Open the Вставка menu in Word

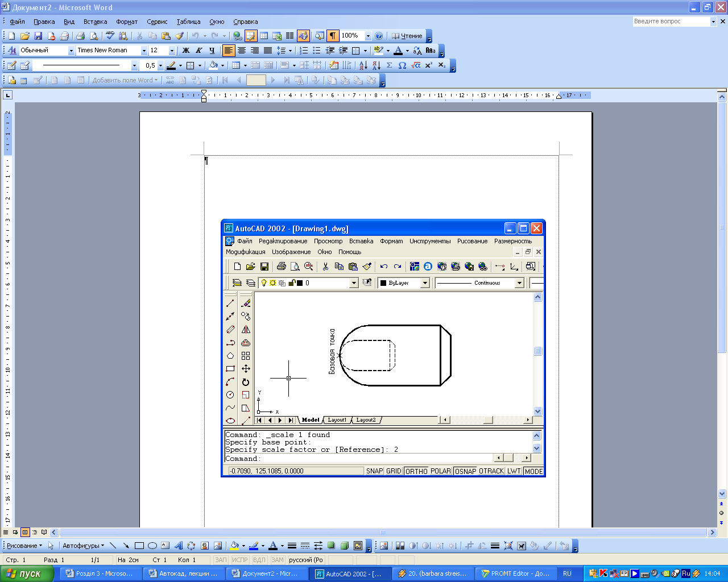95,22
